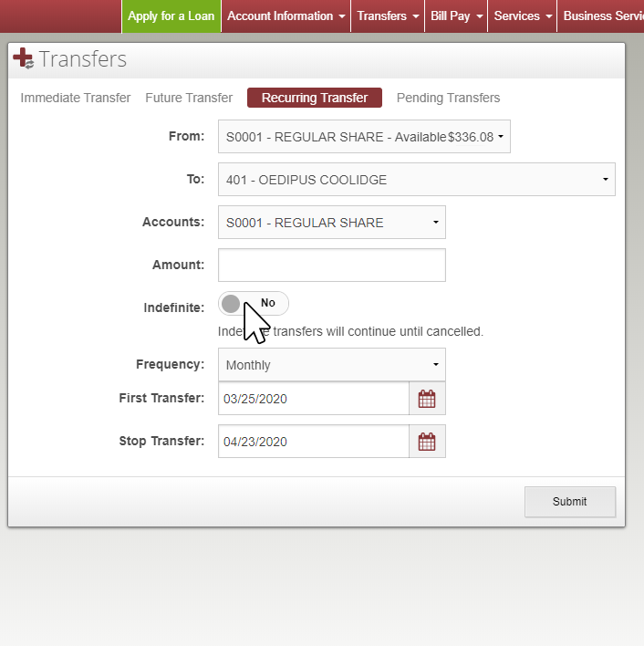This screenshot has width=644, height=646.
Task: Click the Stop Transfer date field
Action: coord(313,442)
